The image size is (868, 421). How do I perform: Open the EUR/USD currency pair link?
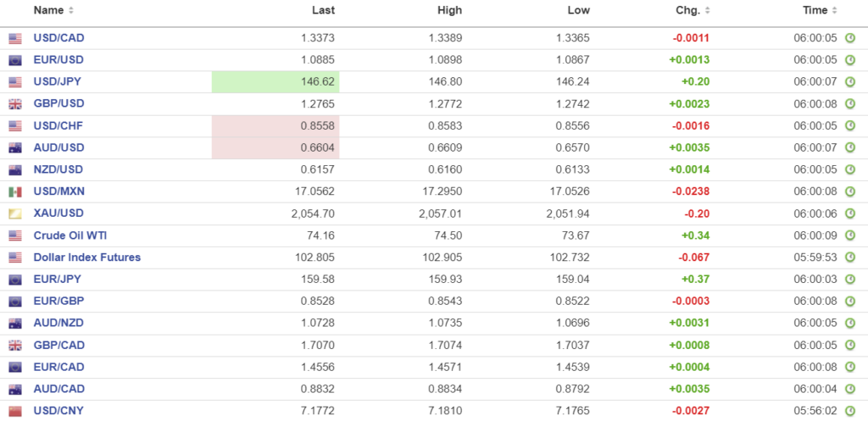coord(58,60)
